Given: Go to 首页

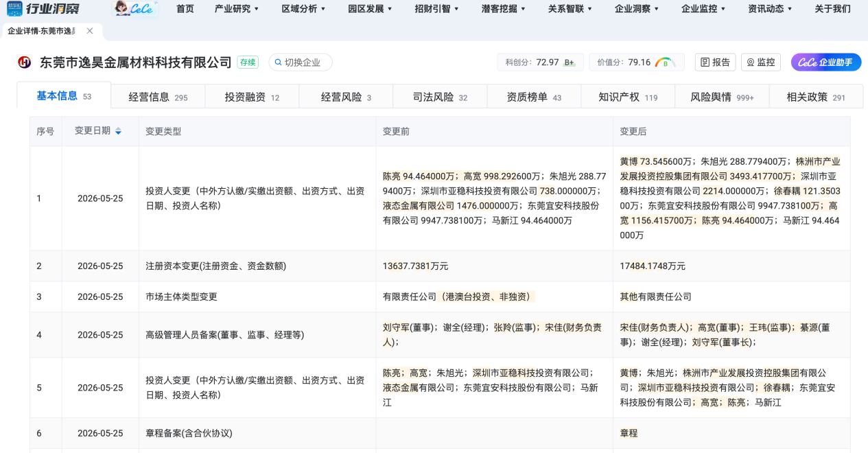Looking at the screenshot, I should (185, 9).
